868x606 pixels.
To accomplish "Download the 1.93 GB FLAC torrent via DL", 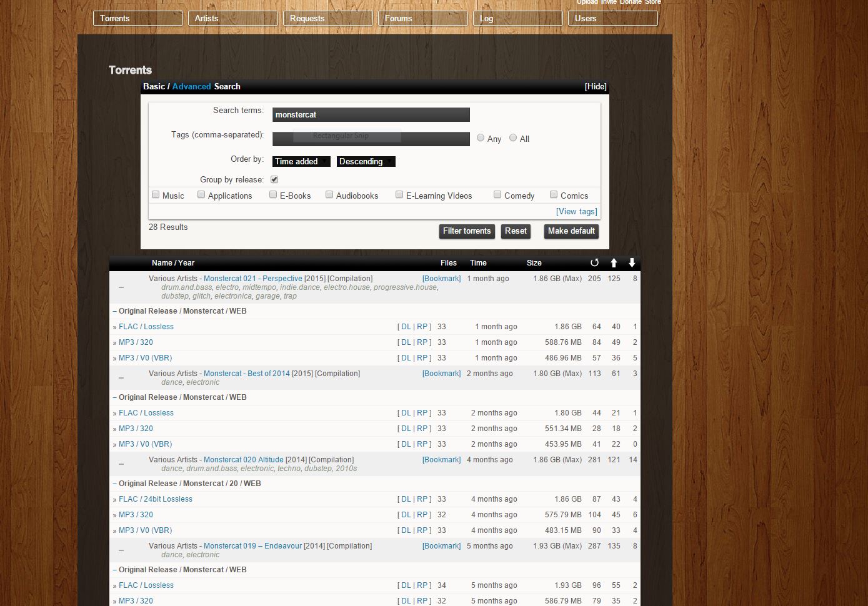I will coord(406,585).
